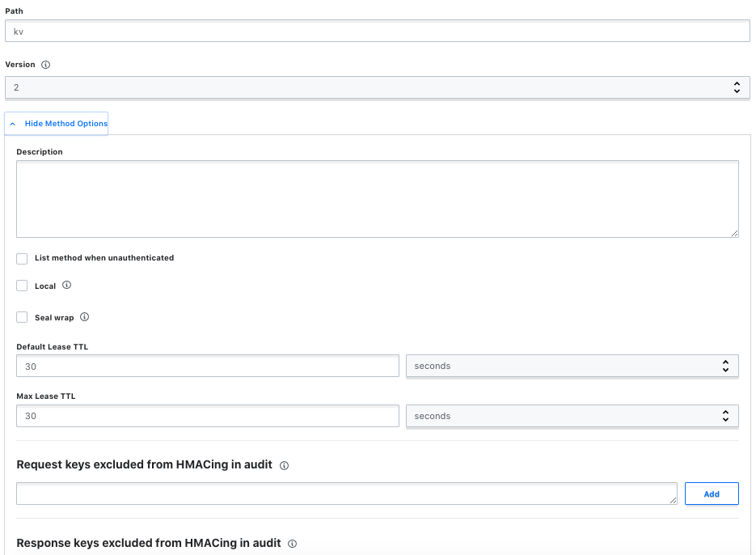Open Default Lease TTL units dropdown
This screenshot has width=756, height=555.
[572, 366]
